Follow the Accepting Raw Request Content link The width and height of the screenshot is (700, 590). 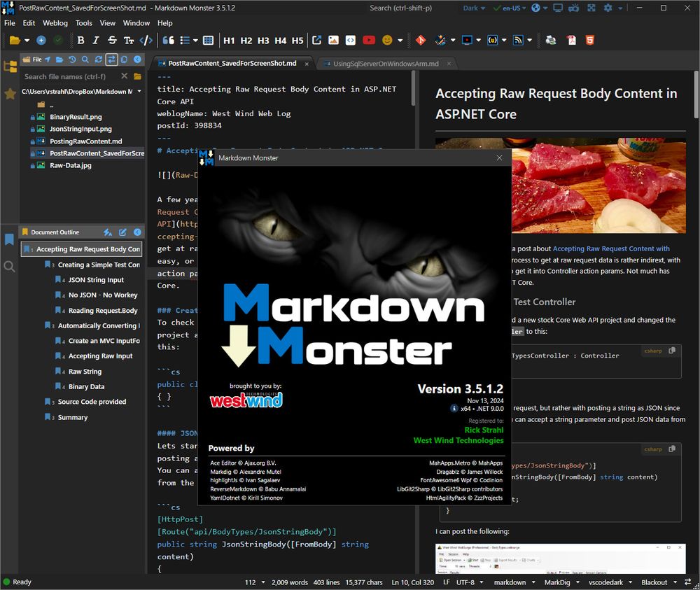click(x=611, y=248)
